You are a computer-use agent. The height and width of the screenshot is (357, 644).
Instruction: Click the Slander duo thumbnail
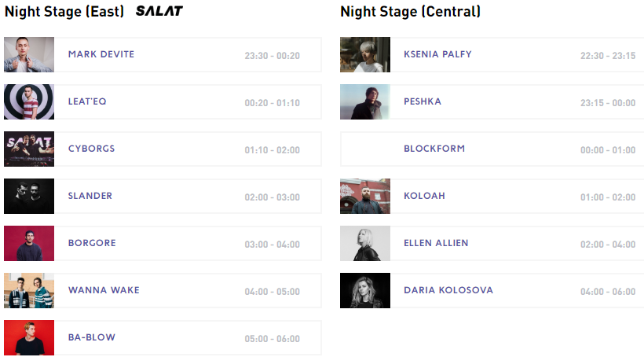29,197
